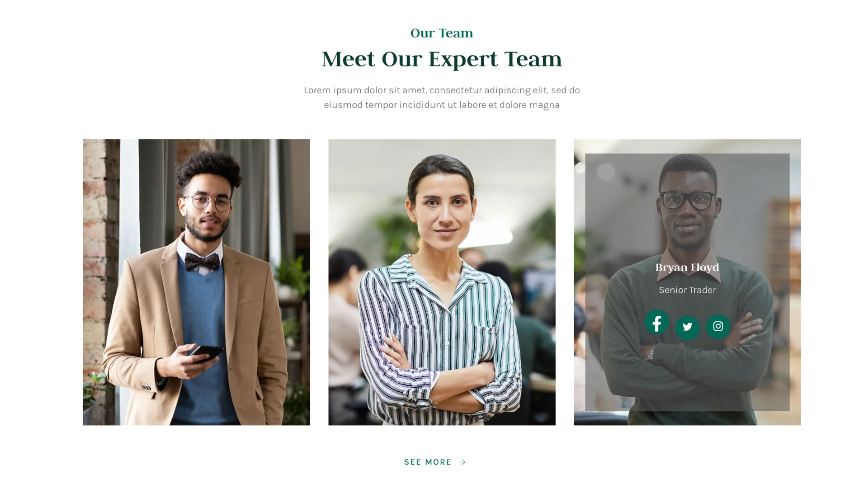Viewport: 868px width, 502px height.
Task: Click the arrow icon beside See More
Action: pos(462,462)
